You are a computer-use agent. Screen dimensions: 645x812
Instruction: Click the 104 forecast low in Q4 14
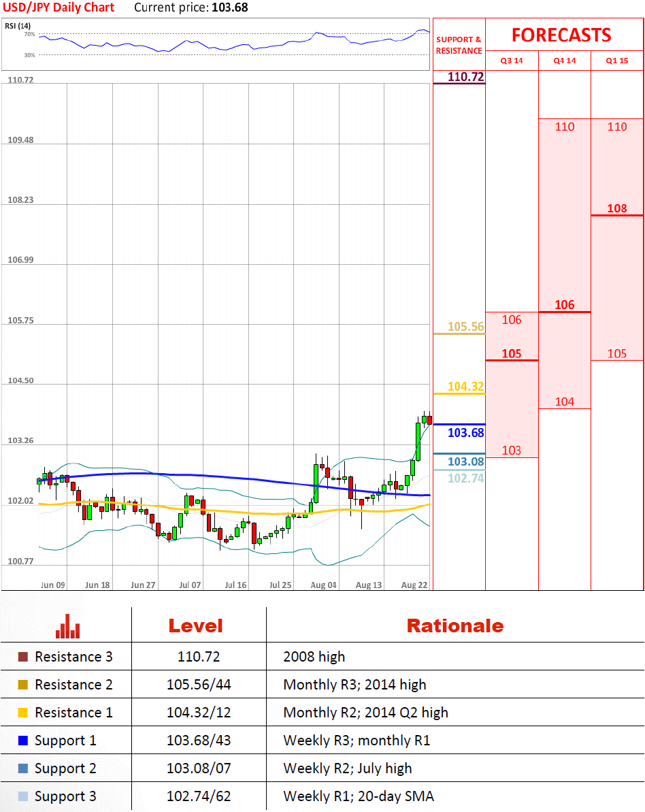565,402
